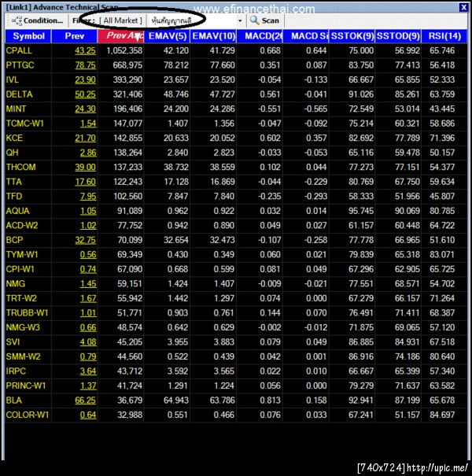Sort by MACD Signal column header
The width and height of the screenshot is (472, 476).
click(306, 36)
